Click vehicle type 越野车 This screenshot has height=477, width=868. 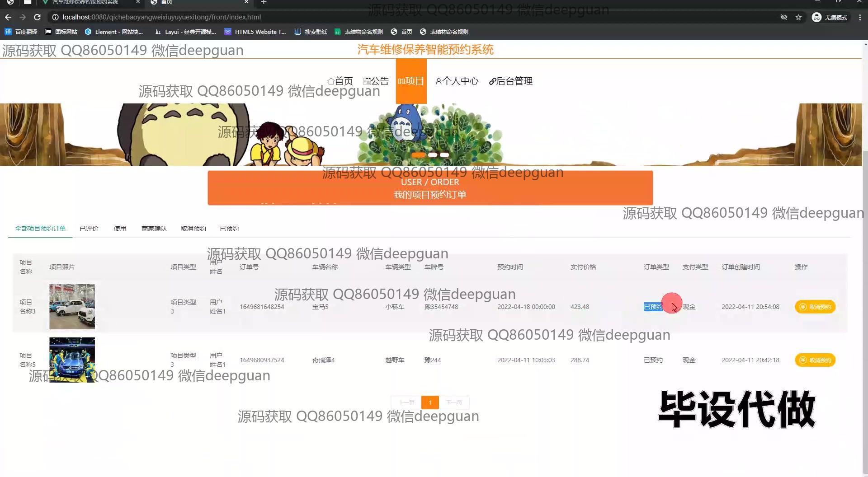tap(395, 360)
